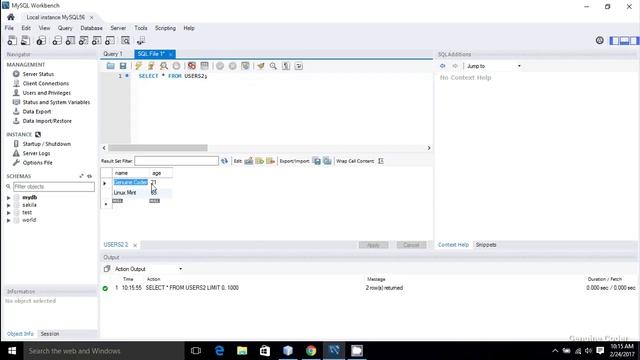Viewport: 640px width, 360px height.
Task: Save the script with the floppy icon
Action: [123, 66]
